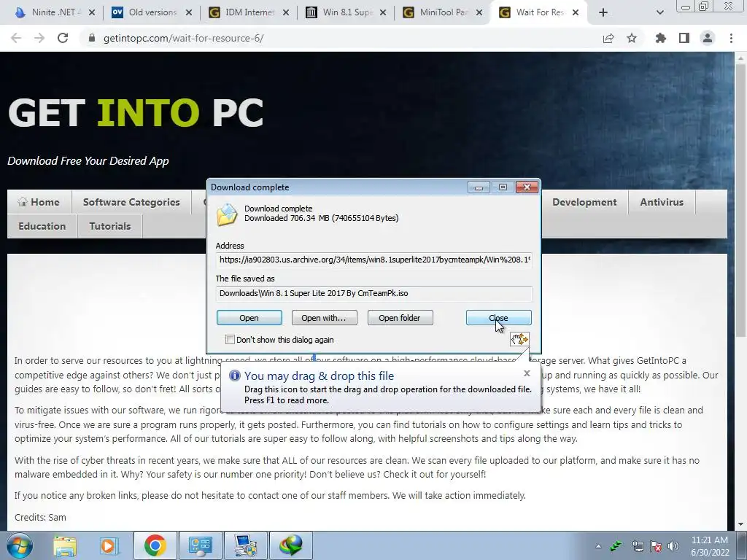Check Don't show this dialog again
Viewport: 747px width, 560px height.
click(x=230, y=340)
